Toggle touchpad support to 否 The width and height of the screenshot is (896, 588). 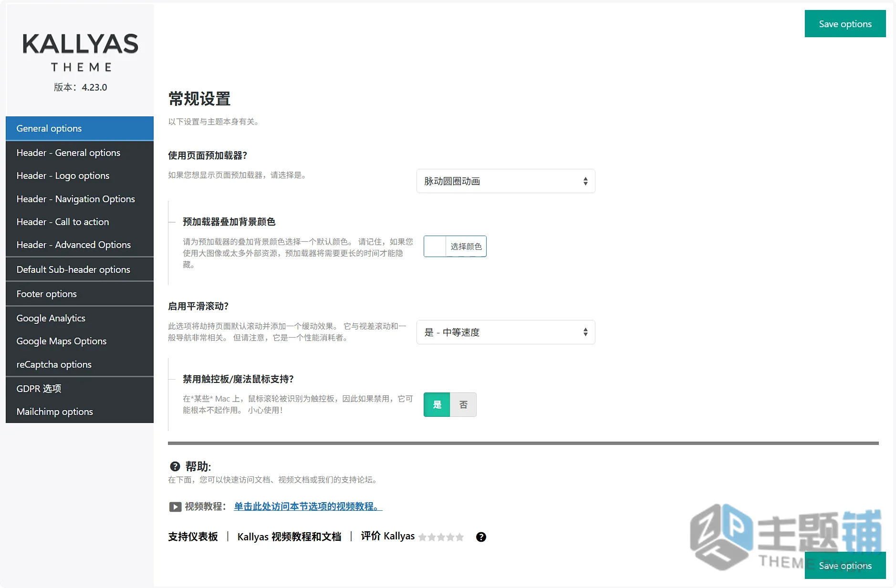pyautogui.click(x=463, y=404)
